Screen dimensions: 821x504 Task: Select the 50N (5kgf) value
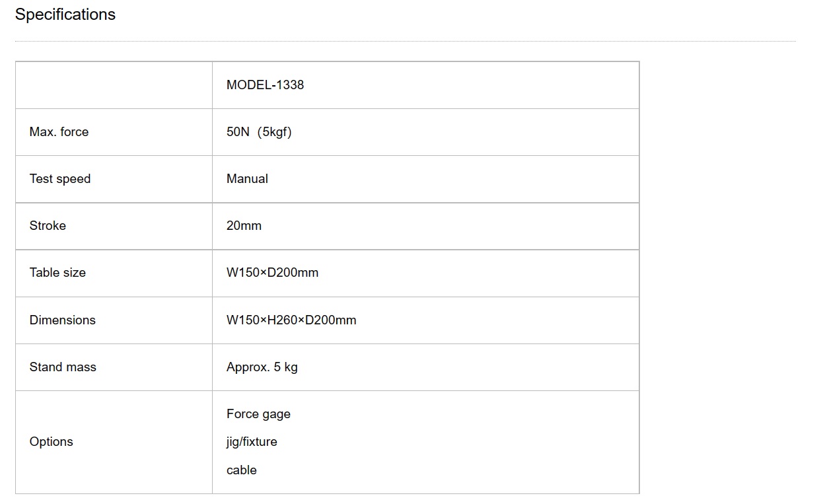[259, 131]
